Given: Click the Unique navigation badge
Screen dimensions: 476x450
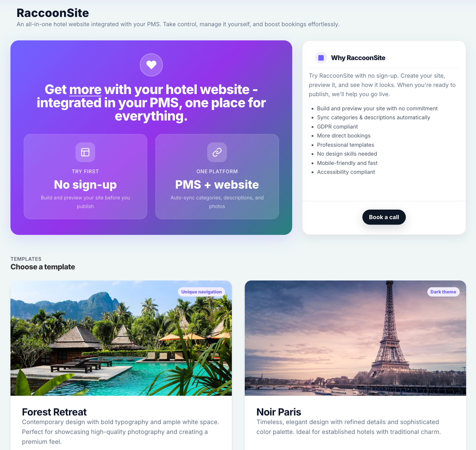Looking at the screenshot, I should [x=201, y=292].
